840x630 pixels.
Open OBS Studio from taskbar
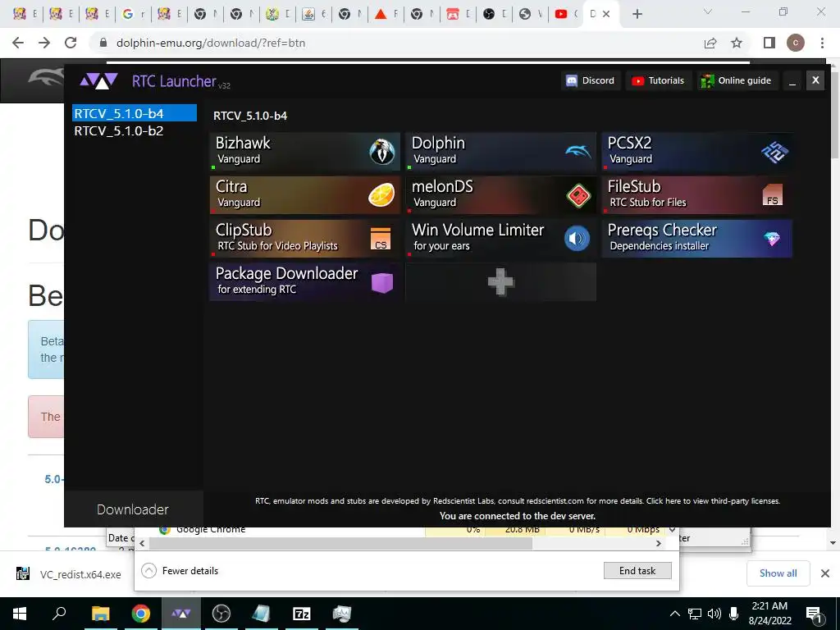[x=221, y=614]
